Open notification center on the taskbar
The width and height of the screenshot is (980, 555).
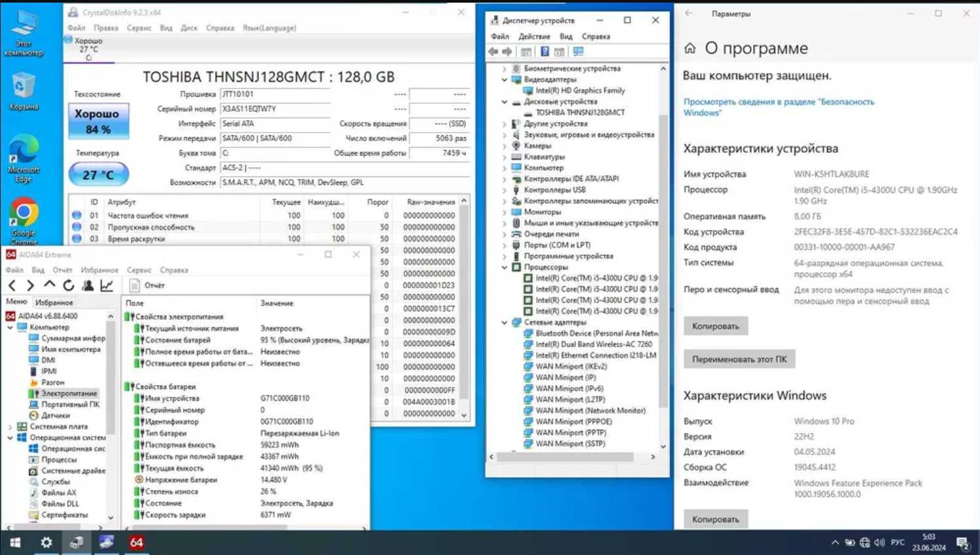tap(962, 543)
